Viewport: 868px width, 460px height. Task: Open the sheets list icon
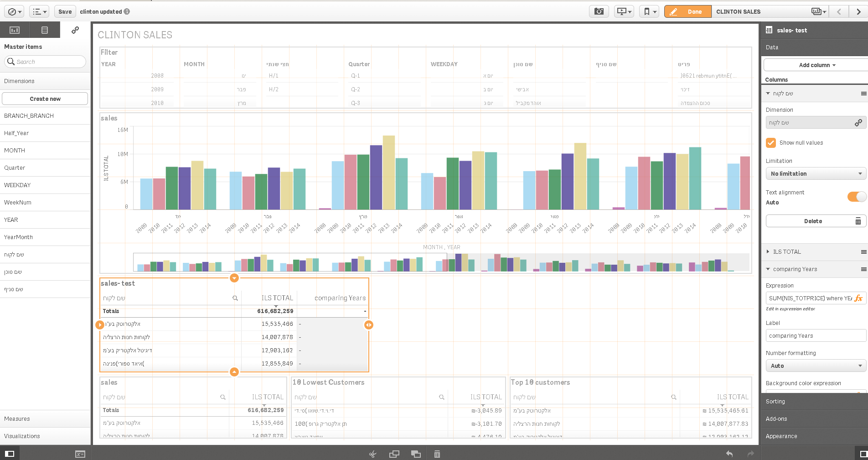818,11
